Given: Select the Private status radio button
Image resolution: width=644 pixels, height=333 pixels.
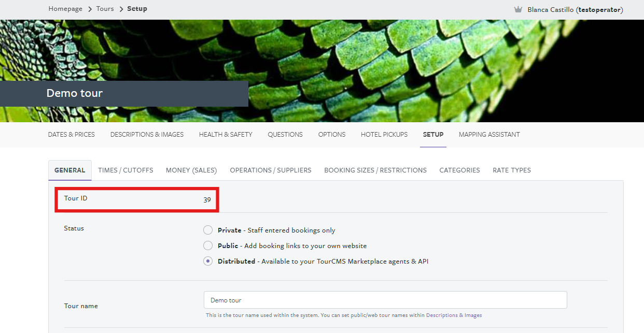Looking at the screenshot, I should [208, 230].
